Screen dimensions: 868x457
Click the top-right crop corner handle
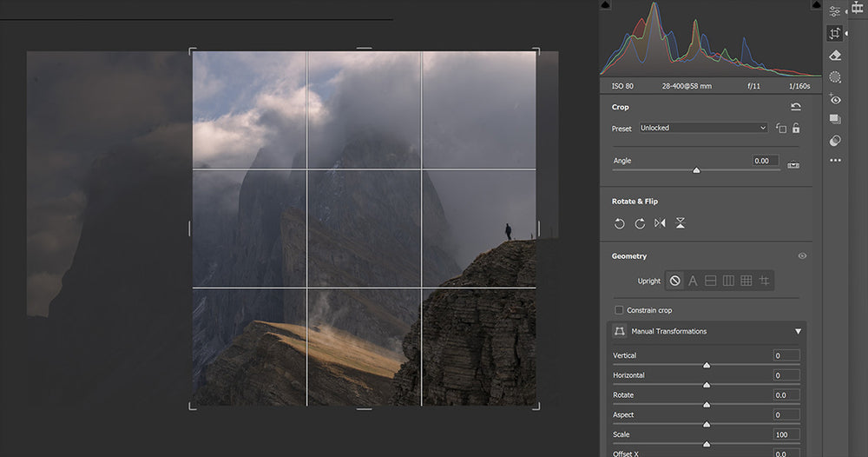click(536, 50)
